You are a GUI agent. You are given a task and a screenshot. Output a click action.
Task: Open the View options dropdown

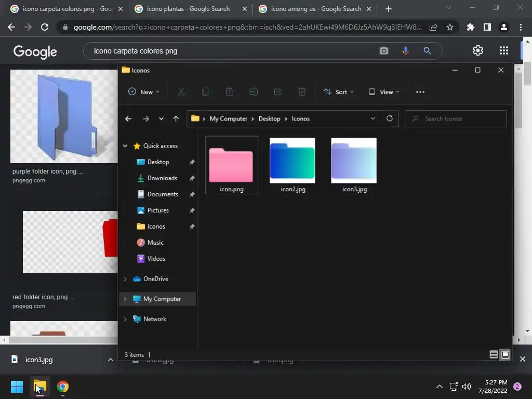point(384,92)
